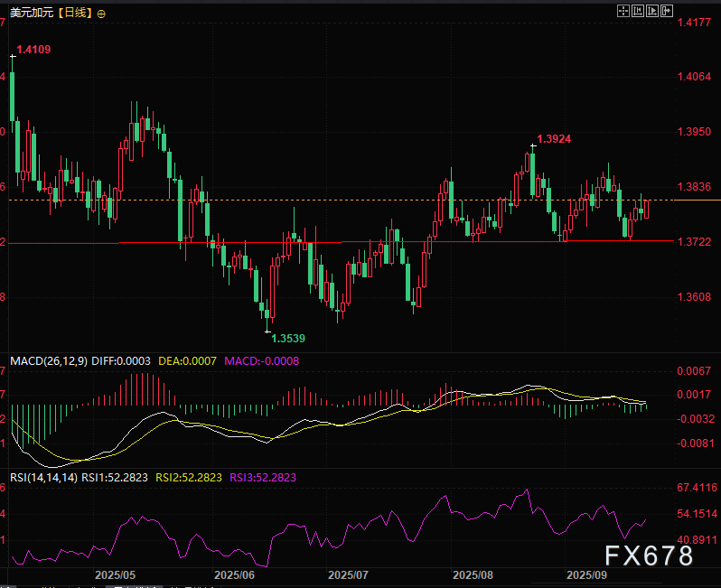Click the shrink horizontal axis icon
This screenshot has width=721, height=588.
coord(637,12)
